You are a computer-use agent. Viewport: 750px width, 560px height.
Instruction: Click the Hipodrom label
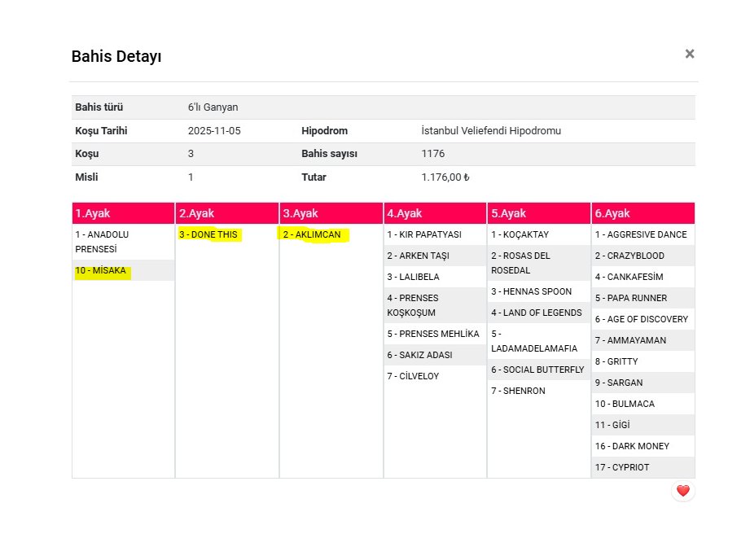click(x=324, y=130)
